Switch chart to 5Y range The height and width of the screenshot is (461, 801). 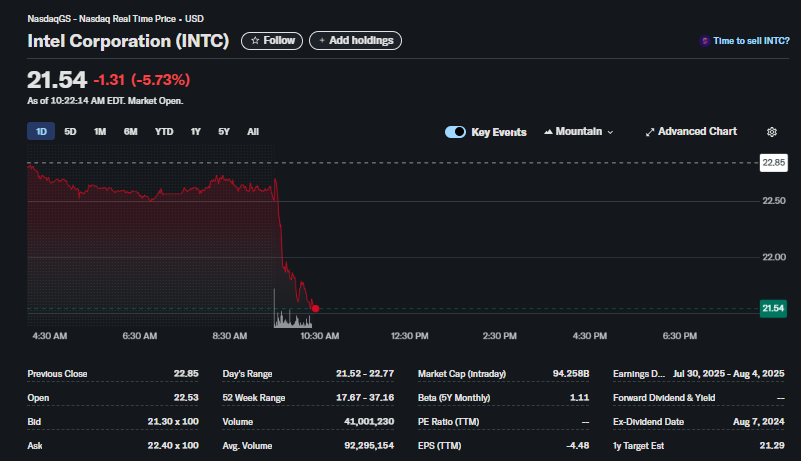click(x=224, y=132)
